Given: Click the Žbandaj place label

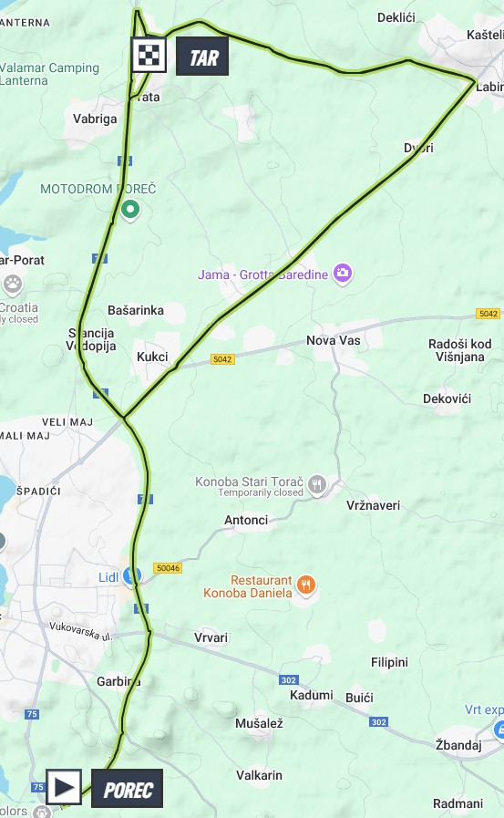Looking at the screenshot, I should 458,745.
